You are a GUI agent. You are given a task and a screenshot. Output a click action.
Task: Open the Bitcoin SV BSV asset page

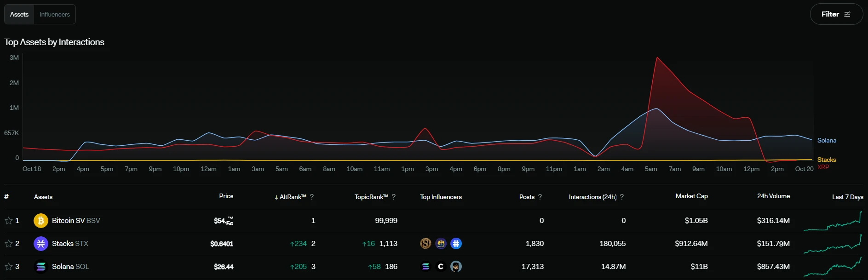coord(76,221)
